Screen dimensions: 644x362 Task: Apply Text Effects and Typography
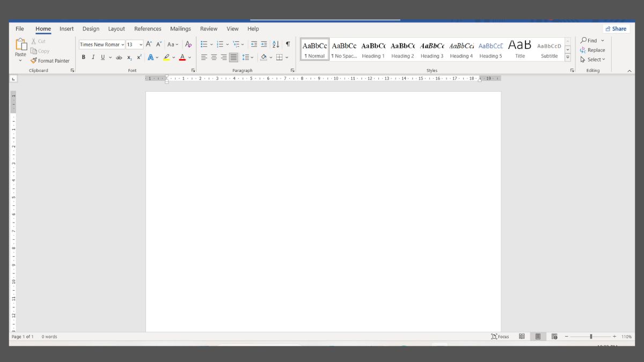point(151,57)
